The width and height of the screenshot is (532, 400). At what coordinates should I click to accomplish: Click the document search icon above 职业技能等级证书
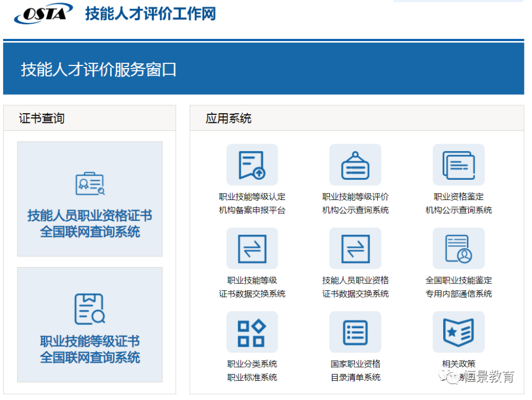tap(90, 309)
